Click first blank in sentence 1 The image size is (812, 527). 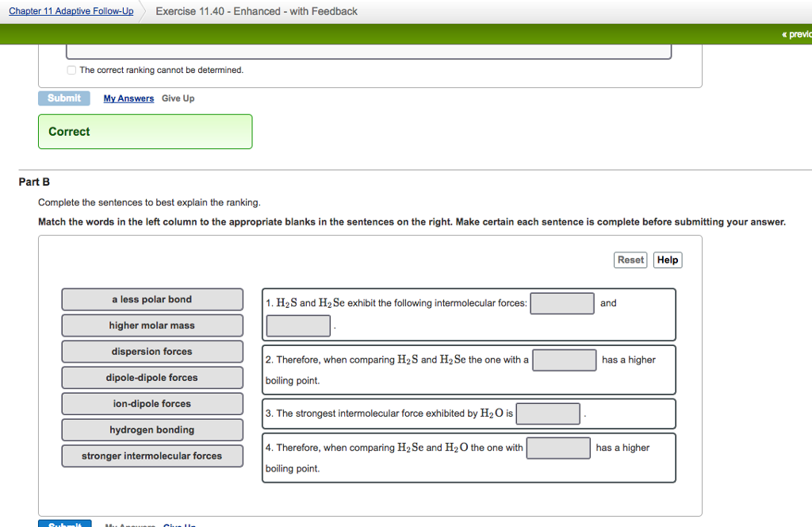click(x=562, y=303)
